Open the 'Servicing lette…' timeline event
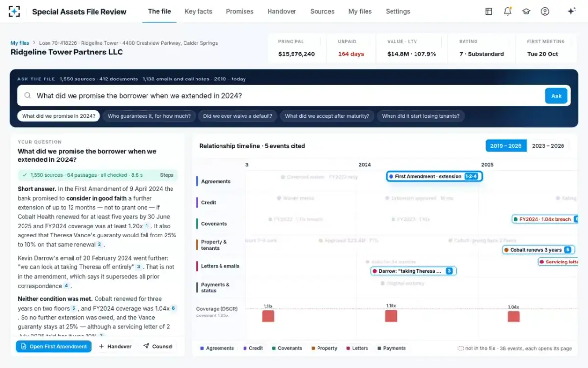 coord(558,262)
